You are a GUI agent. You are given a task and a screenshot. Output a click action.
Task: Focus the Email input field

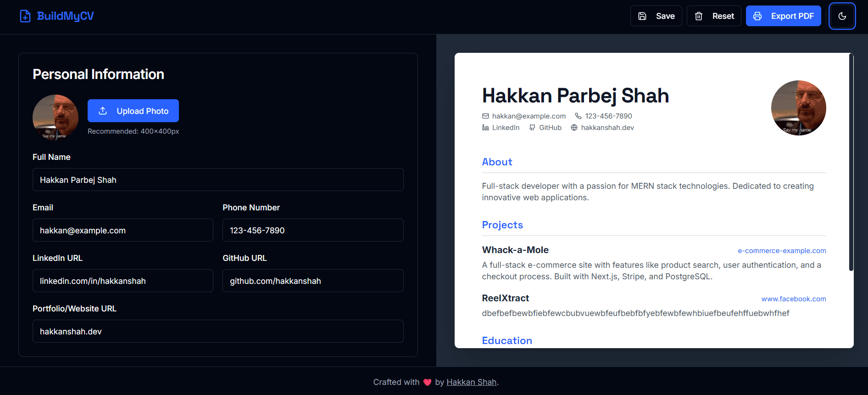[x=122, y=230]
